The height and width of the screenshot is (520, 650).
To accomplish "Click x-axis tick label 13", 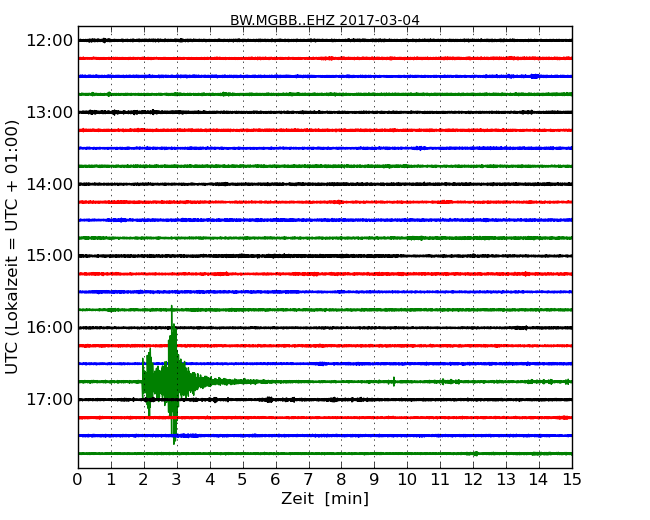I will coord(506,480).
